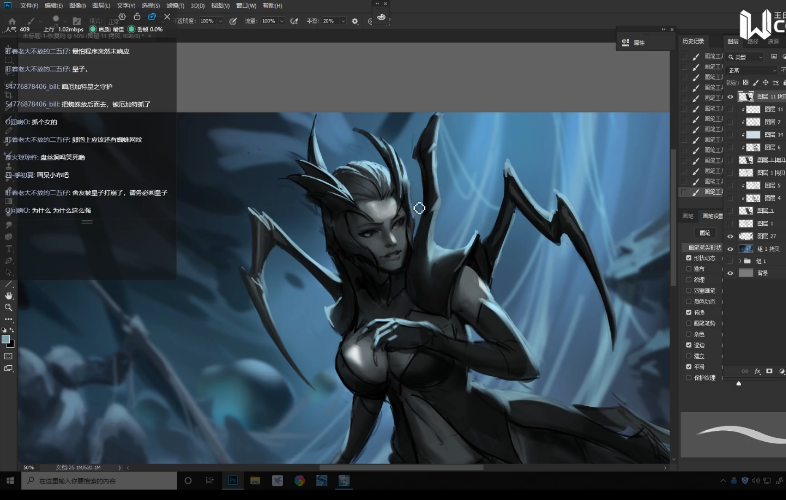
Task: Hide the 图层 27 layer eye
Action: tap(730, 236)
